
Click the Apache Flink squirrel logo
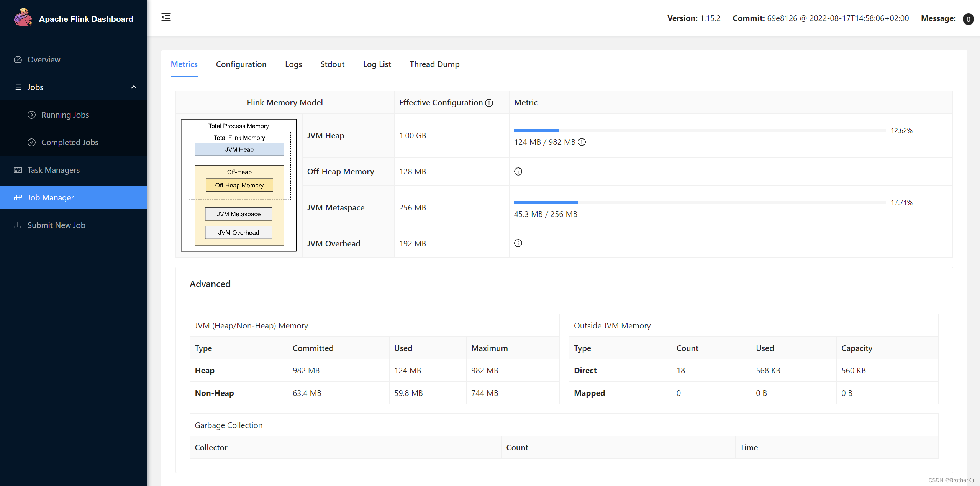click(23, 18)
